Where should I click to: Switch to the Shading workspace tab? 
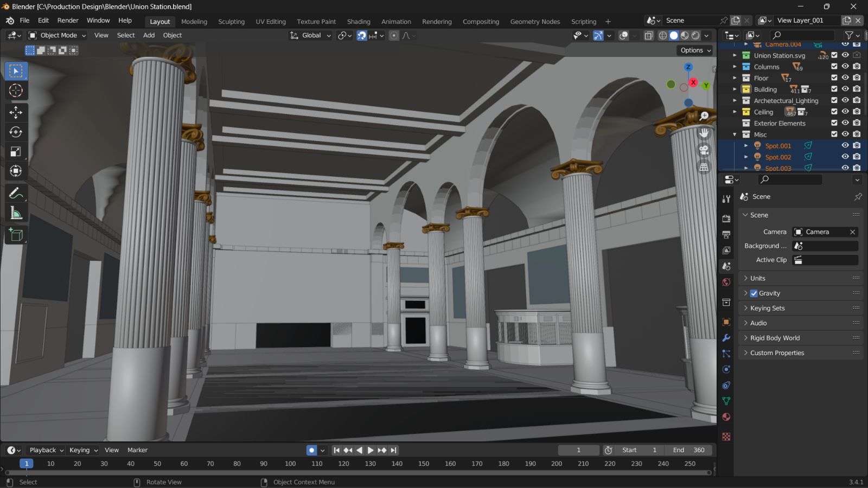pyautogui.click(x=359, y=22)
